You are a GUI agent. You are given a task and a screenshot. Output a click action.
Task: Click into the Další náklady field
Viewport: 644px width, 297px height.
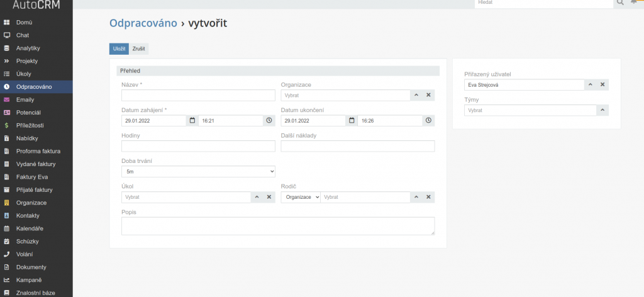(x=358, y=146)
